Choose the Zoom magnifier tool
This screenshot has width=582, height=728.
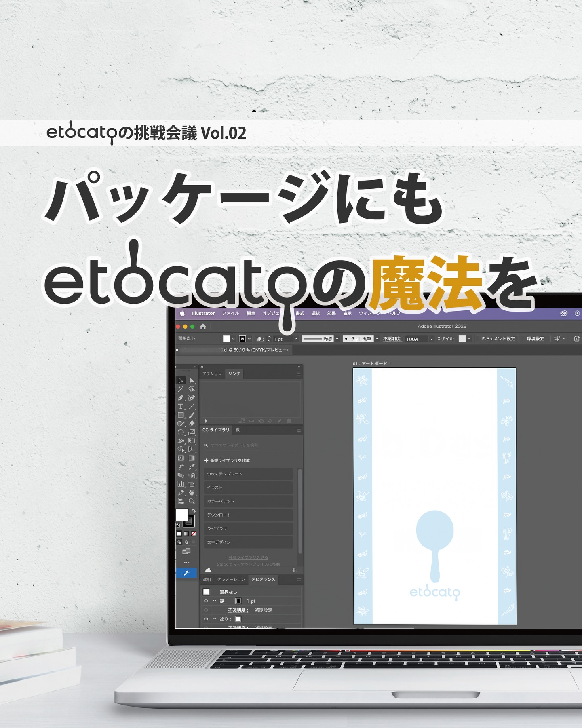(192, 501)
